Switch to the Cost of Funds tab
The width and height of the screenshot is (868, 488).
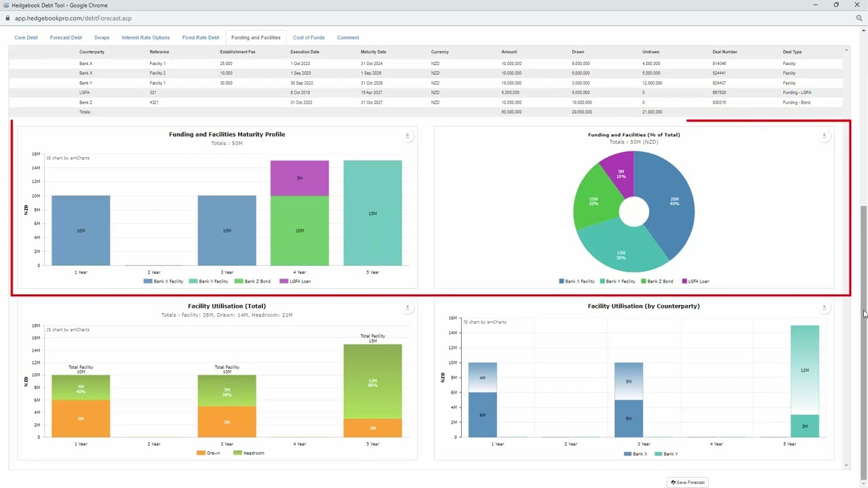tap(309, 37)
